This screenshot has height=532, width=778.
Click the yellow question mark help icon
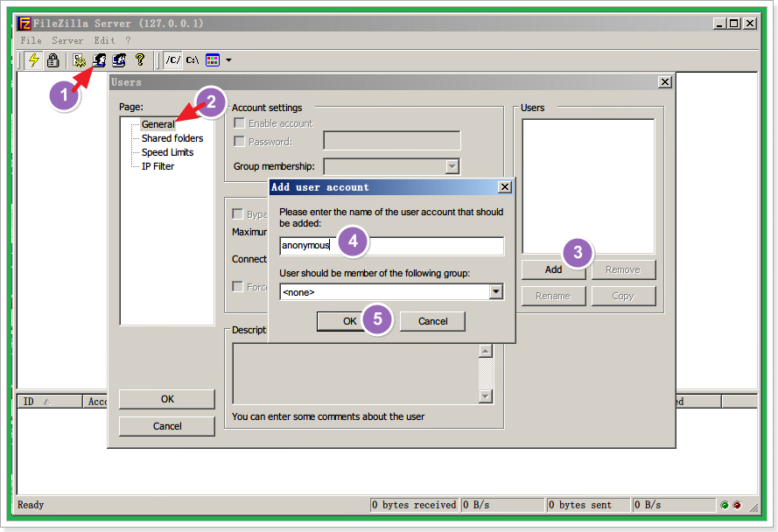(140, 60)
